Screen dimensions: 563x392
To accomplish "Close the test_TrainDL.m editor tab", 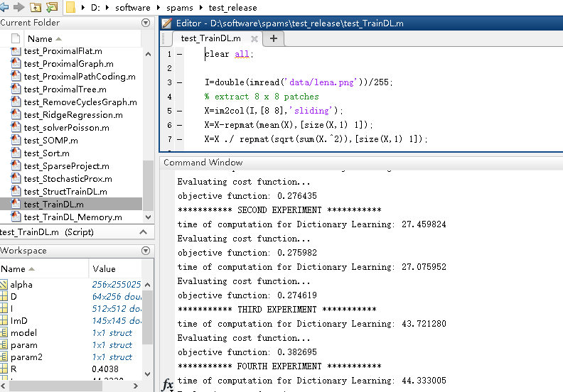I will point(254,39).
